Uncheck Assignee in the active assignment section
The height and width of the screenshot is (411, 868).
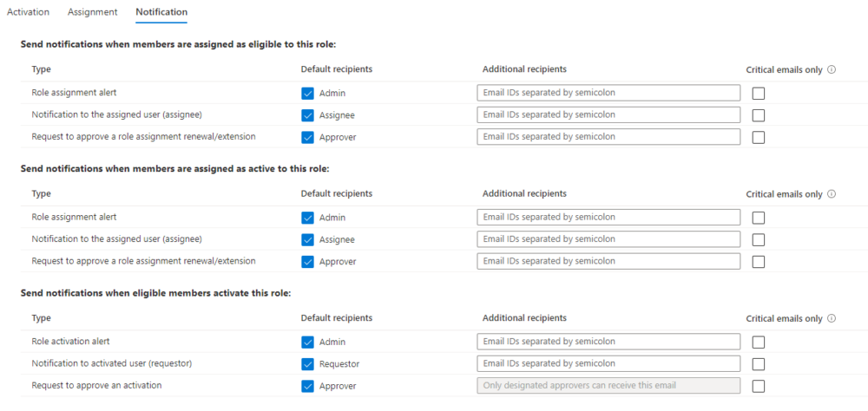coord(308,240)
